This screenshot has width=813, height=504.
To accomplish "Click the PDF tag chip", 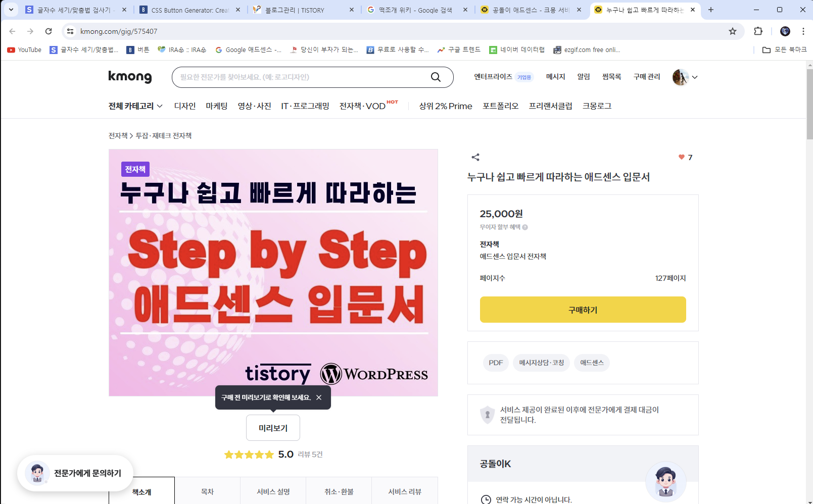I will tap(496, 363).
